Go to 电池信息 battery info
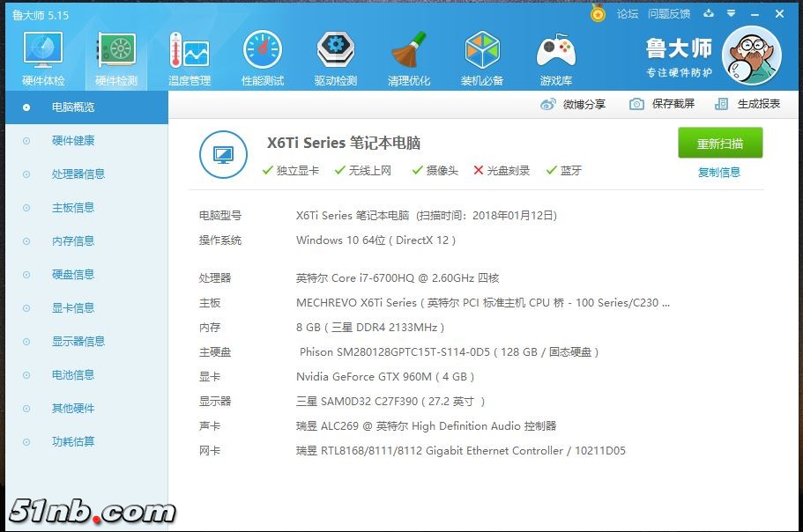 click(x=72, y=375)
